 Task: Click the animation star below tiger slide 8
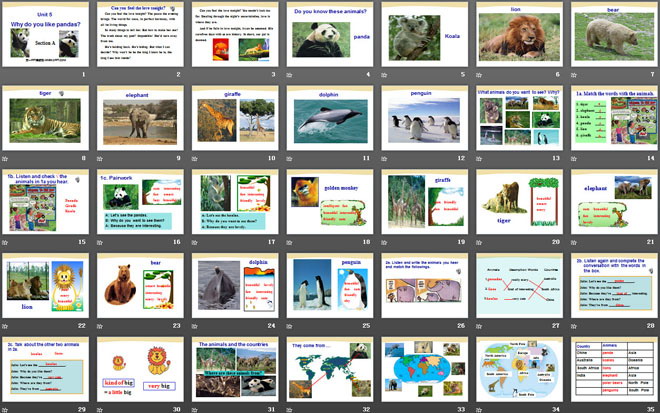6,158
